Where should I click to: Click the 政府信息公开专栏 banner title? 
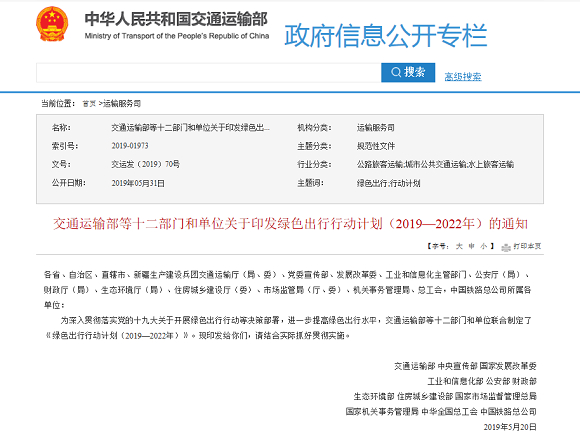click(x=386, y=35)
